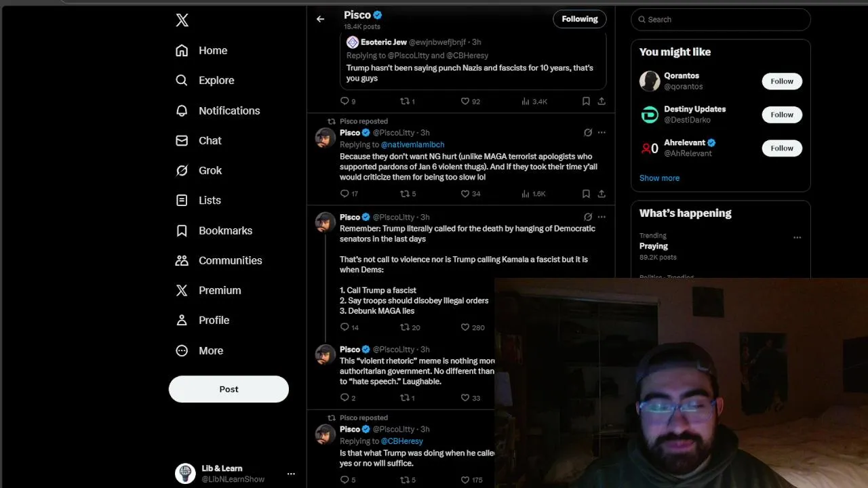Image resolution: width=868 pixels, height=488 pixels.
Task: Click the Post button
Action: pos(229,389)
